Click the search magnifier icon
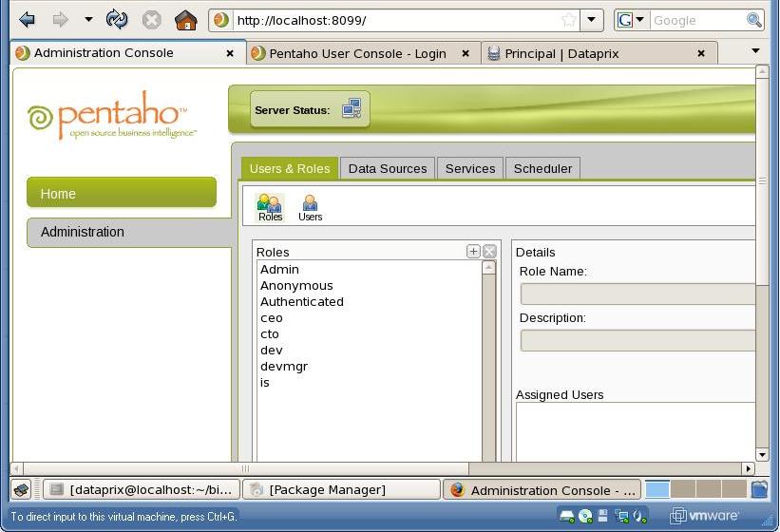This screenshot has height=532, width=780. (754, 20)
